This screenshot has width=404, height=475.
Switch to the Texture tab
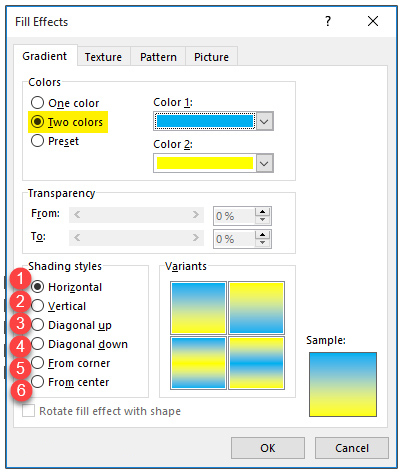point(103,57)
